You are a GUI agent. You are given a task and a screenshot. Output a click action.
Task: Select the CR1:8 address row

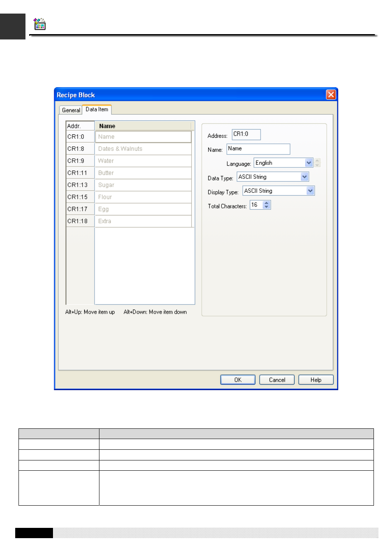[x=80, y=149]
